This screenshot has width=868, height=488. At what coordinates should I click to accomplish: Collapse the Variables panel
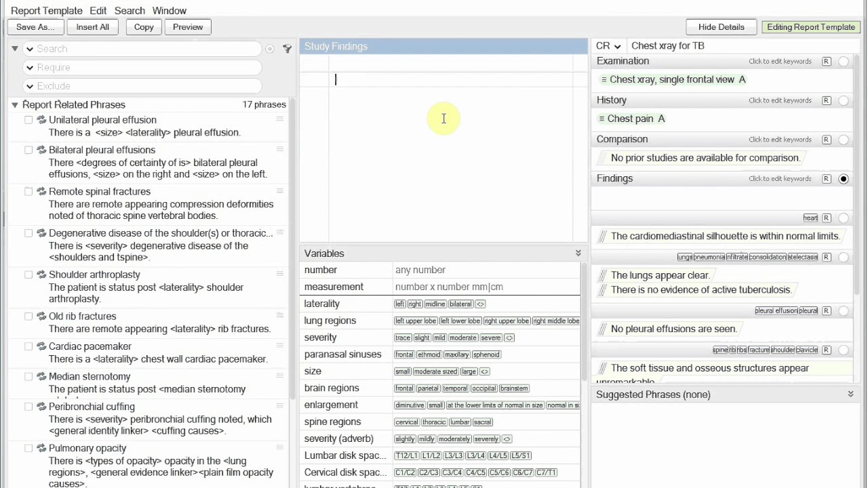(x=578, y=253)
